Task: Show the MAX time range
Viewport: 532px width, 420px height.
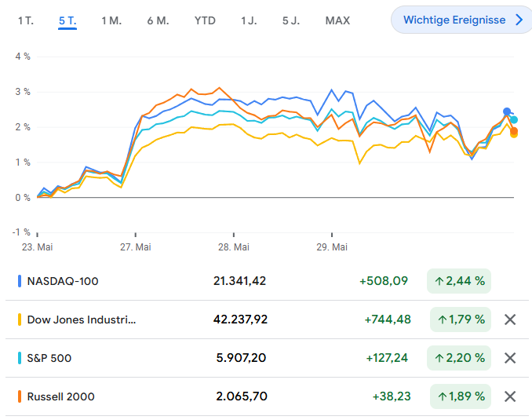Action: click(337, 20)
